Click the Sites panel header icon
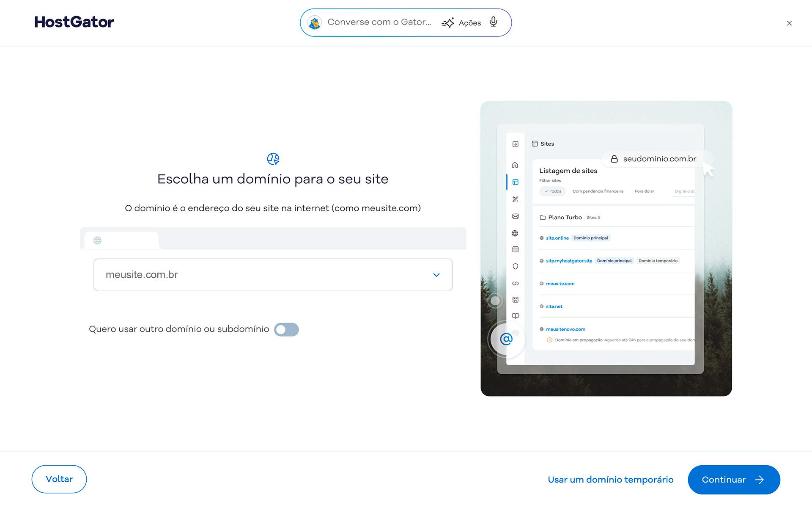The height and width of the screenshot is (508, 812). click(535, 144)
